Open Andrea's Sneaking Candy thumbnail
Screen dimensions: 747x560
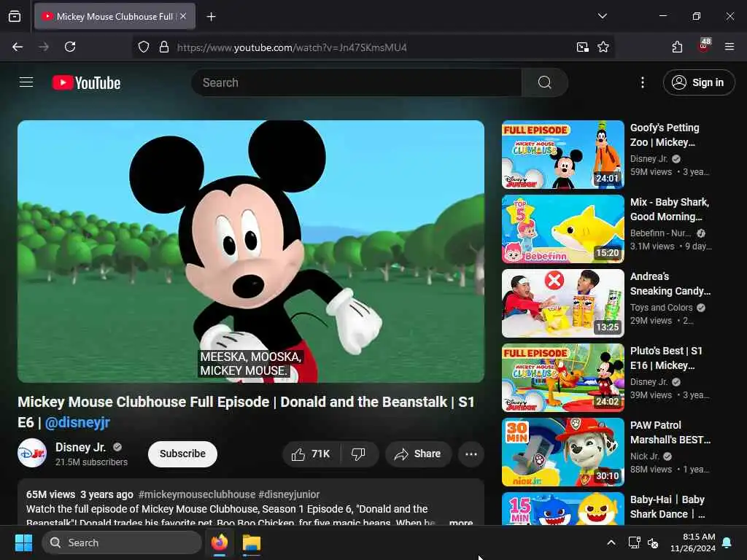562,303
